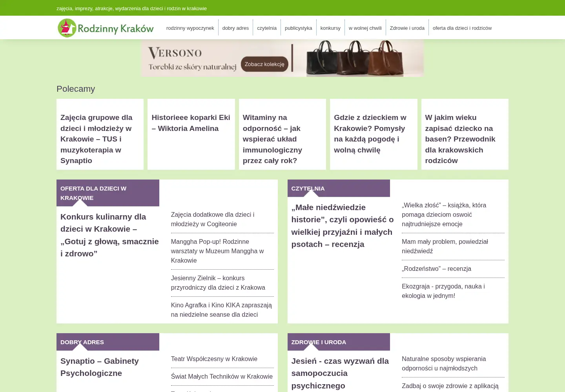This screenshot has height=392, width=565.
Task: Select w wolnej chwili menu item
Action: [x=365, y=28]
